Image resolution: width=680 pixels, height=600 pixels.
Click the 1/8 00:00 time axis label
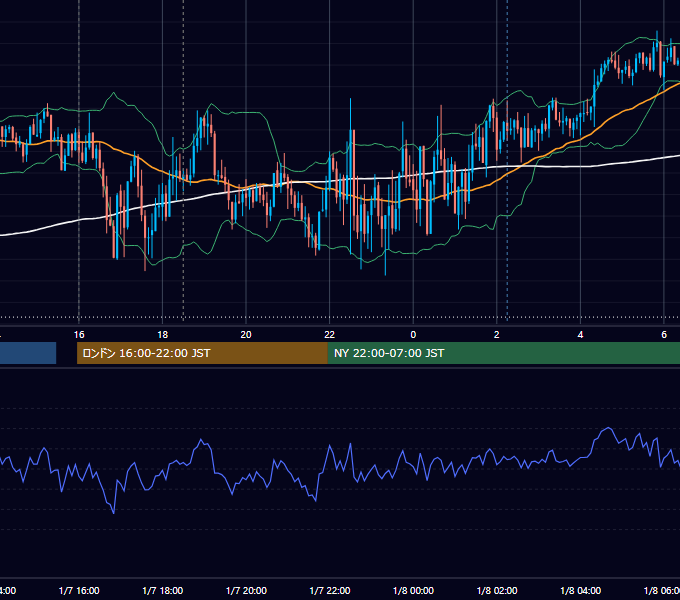pos(413,590)
